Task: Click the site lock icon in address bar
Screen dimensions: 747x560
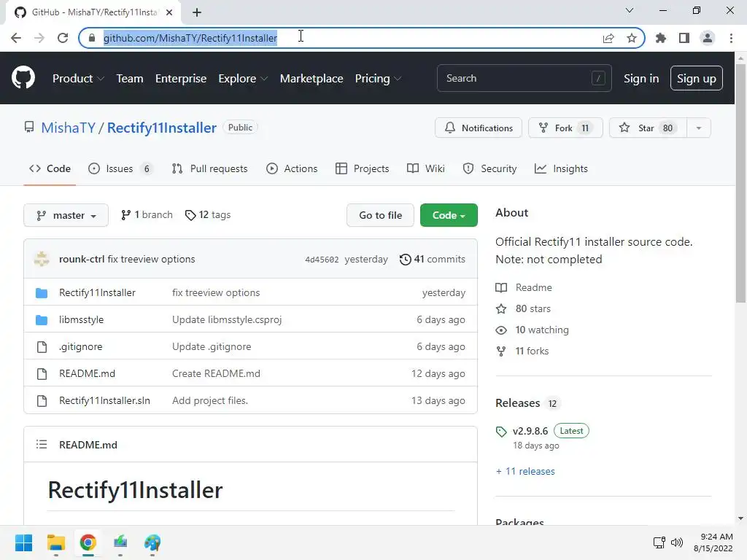Action: click(92, 38)
